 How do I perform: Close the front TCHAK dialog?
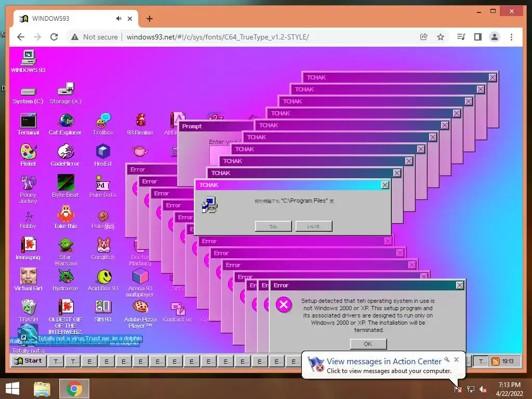385,185
